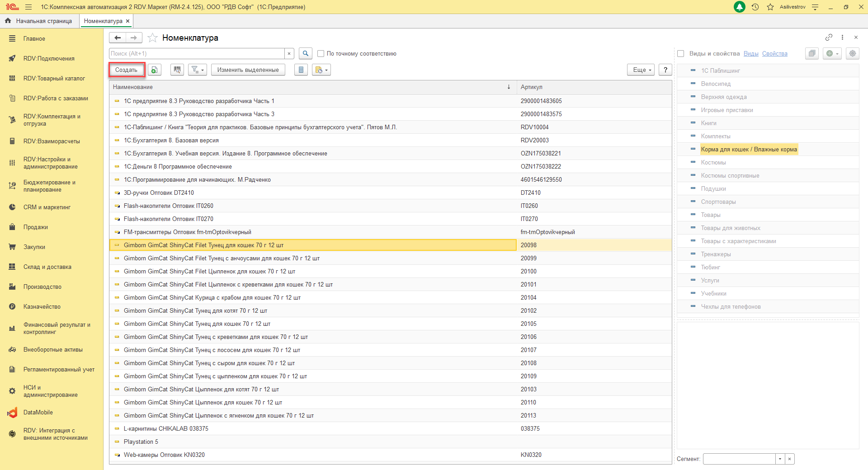
Task: Toggle the 'Виды и свойства' checkbox
Action: 681,53
